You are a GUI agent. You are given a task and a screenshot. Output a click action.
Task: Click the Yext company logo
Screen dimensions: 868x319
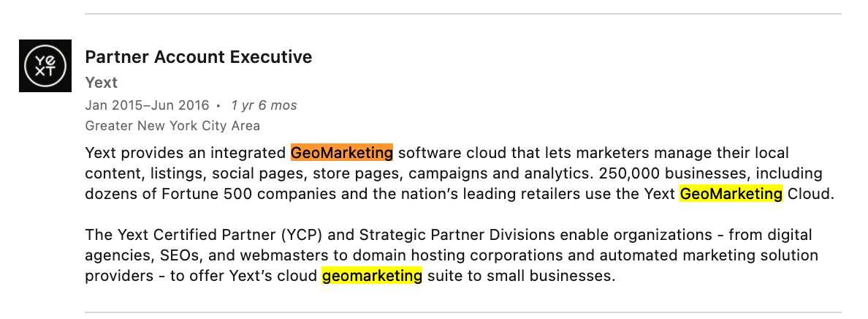(x=45, y=65)
